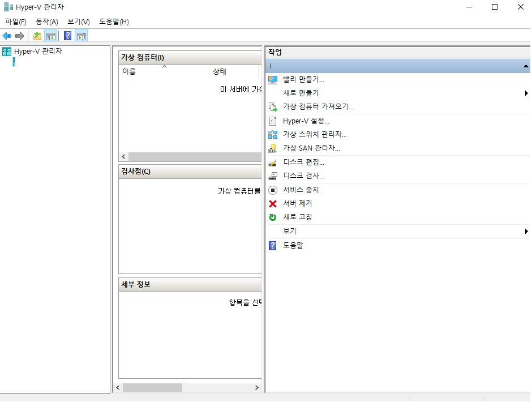Click the red X 서버 제거 icon
Screen dimensions: 532x402
pos(273,204)
